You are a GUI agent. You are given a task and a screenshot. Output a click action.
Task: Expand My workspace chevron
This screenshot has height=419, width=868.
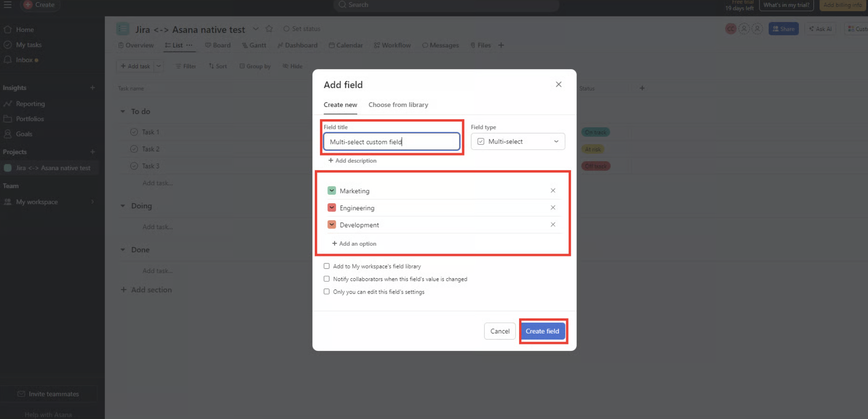tap(93, 202)
